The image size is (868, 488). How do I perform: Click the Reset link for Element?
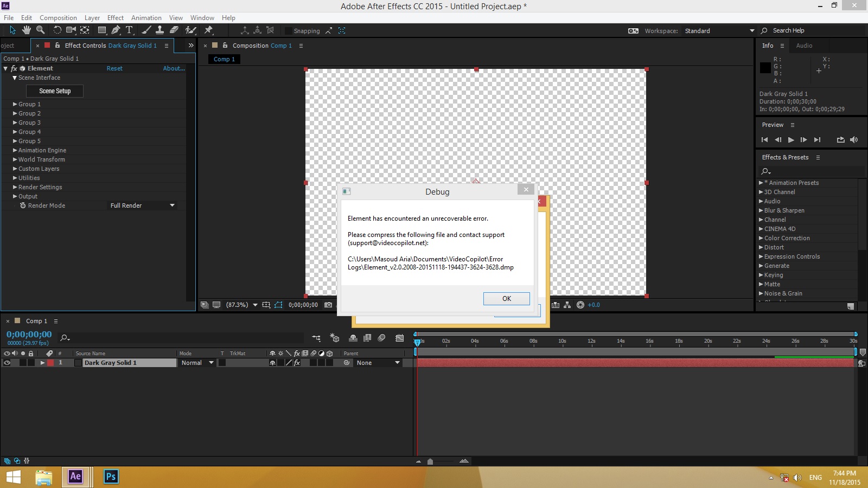(114, 68)
